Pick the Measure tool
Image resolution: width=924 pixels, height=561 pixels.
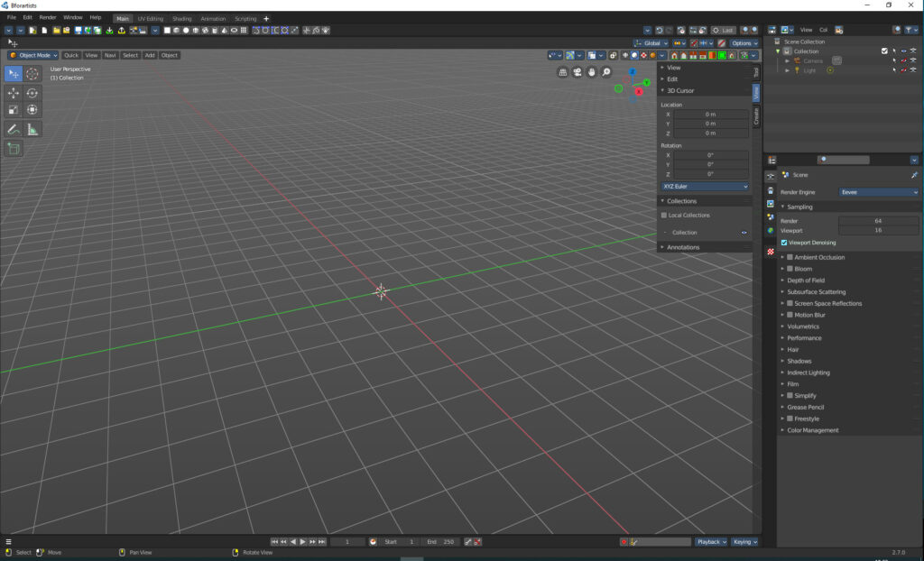pyautogui.click(x=32, y=129)
